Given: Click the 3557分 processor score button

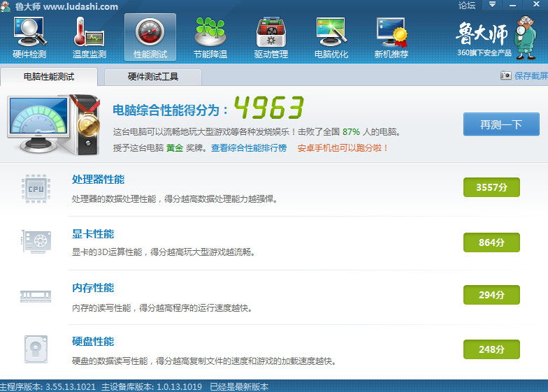Looking at the screenshot, I should pos(491,187).
